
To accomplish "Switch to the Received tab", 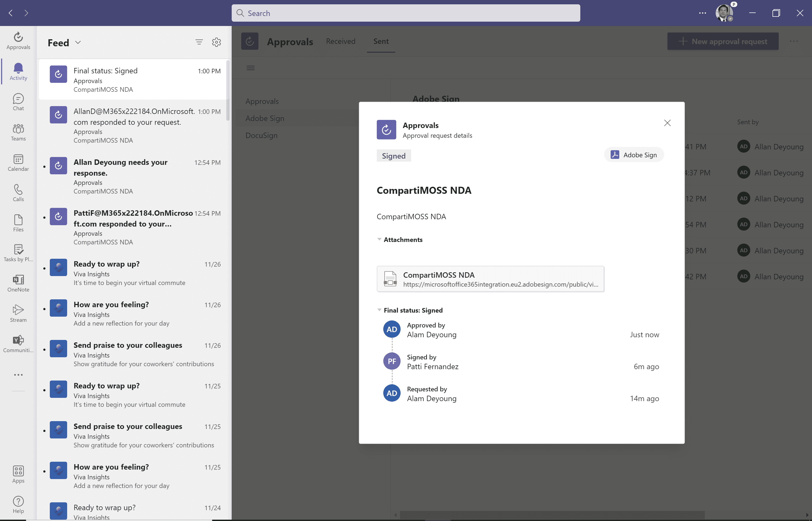I will click(340, 41).
